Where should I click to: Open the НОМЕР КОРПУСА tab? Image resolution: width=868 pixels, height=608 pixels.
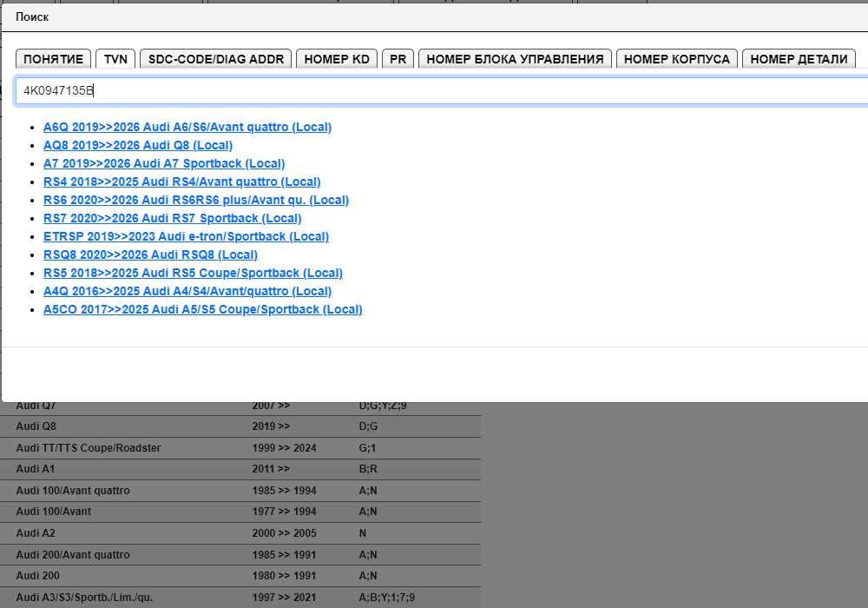(x=676, y=59)
